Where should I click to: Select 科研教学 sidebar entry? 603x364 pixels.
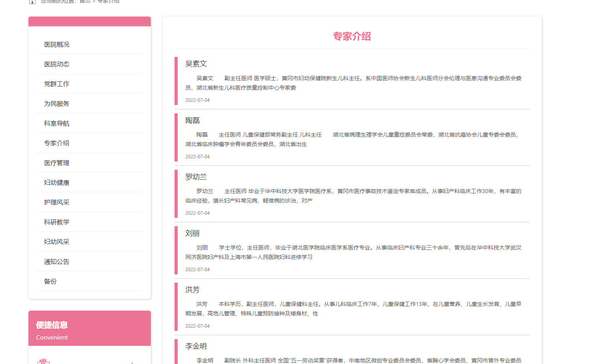coord(56,222)
